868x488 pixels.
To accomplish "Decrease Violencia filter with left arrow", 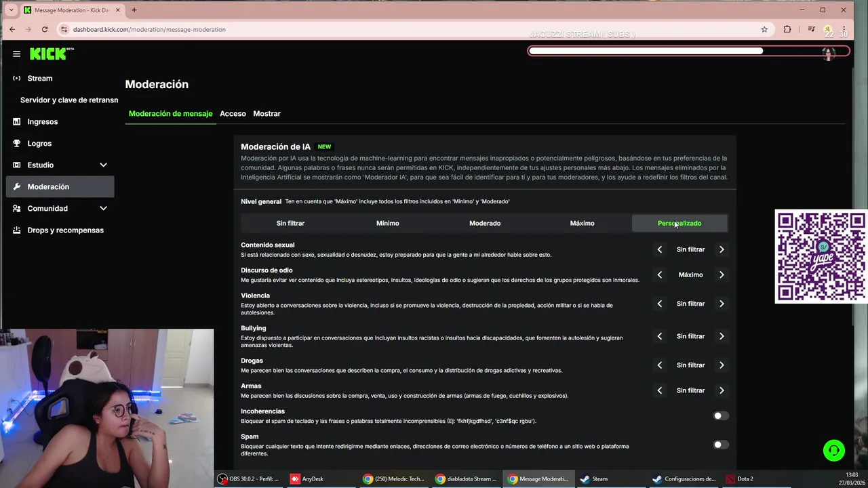I will click(659, 304).
